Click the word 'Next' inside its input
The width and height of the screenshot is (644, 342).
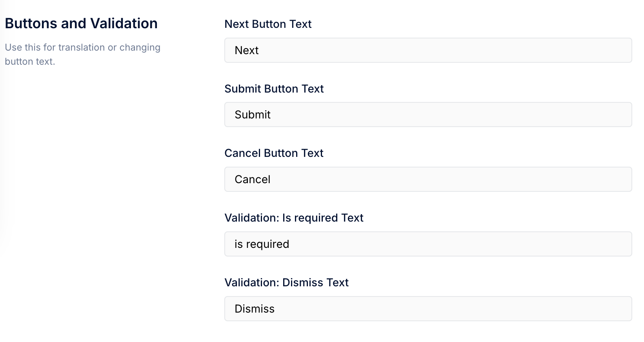(x=247, y=50)
